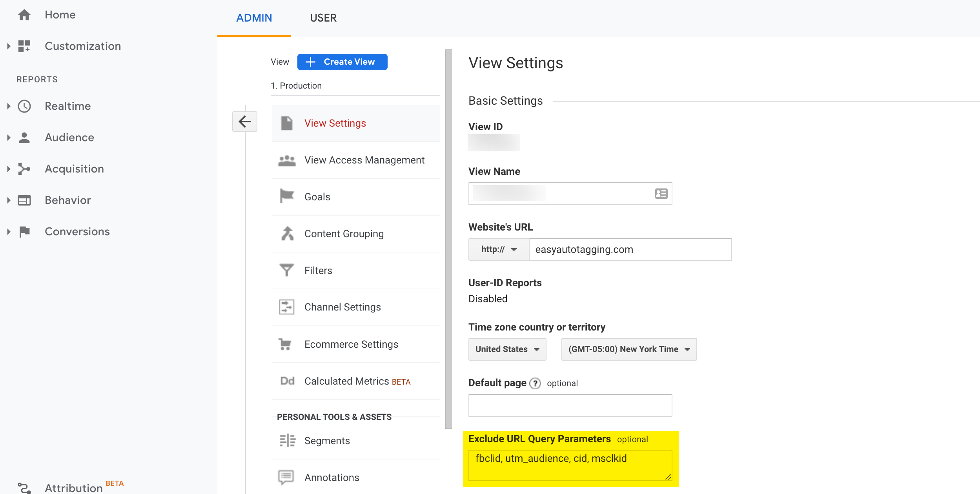
Task: Open Goals menu item
Action: (x=356, y=197)
